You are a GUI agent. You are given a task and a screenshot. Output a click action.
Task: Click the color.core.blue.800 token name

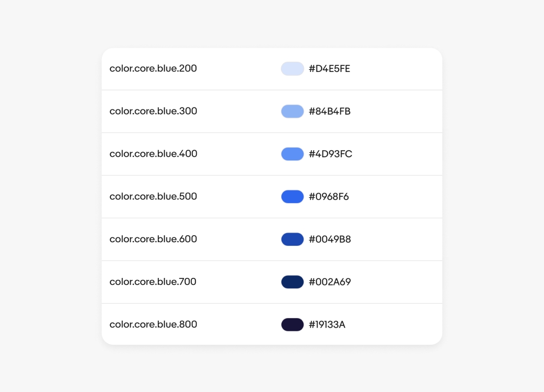153,325
